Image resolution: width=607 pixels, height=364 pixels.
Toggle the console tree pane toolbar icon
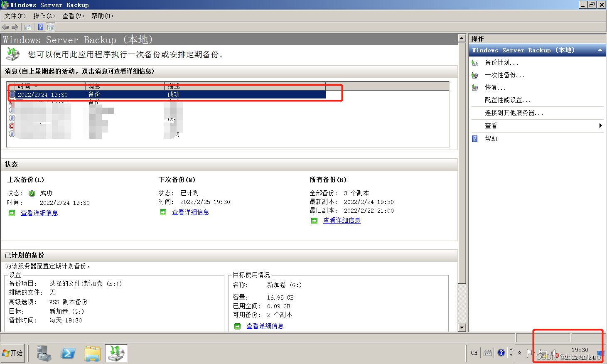coord(28,27)
